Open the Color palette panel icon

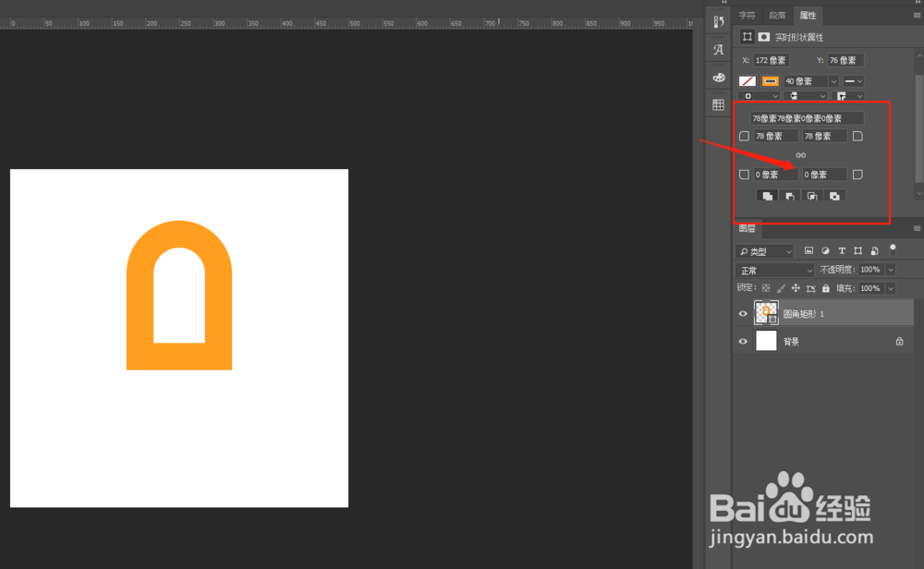click(x=718, y=78)
